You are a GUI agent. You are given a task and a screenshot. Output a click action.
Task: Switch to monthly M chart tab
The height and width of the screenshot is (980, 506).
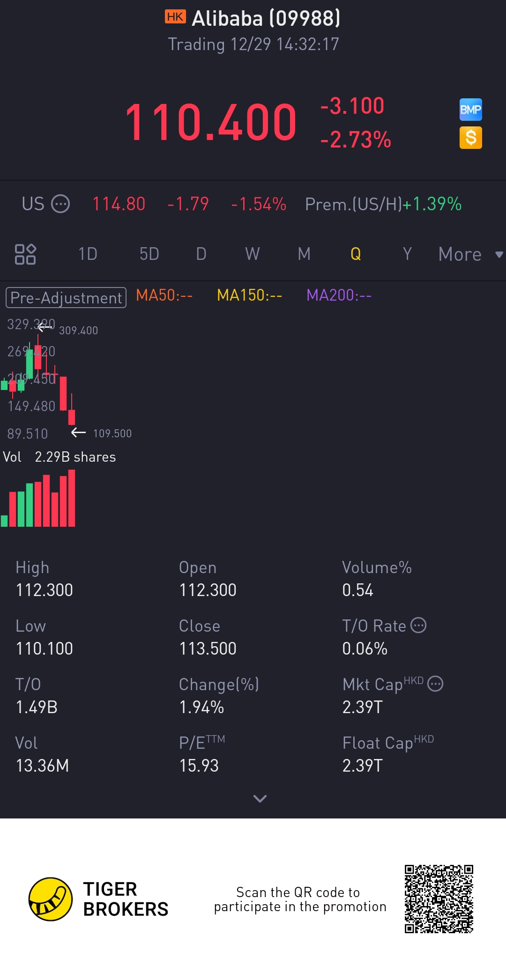click(x=304, y=254)
